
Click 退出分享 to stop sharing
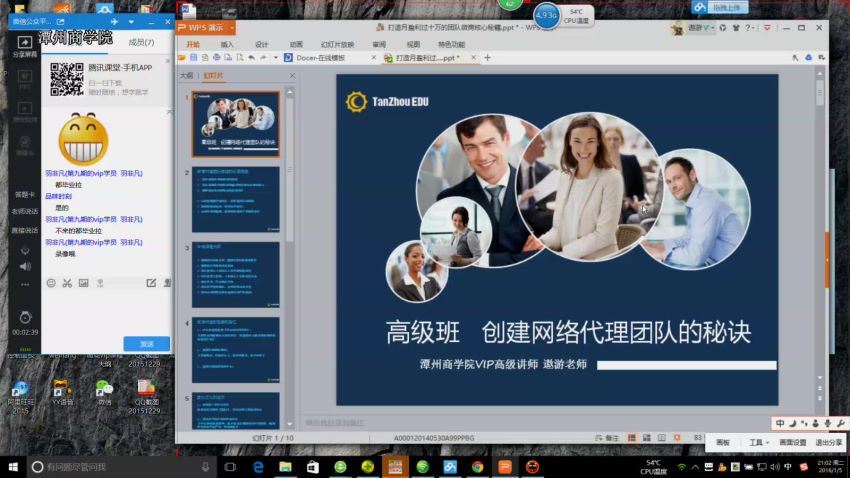(x=829, y=443)
